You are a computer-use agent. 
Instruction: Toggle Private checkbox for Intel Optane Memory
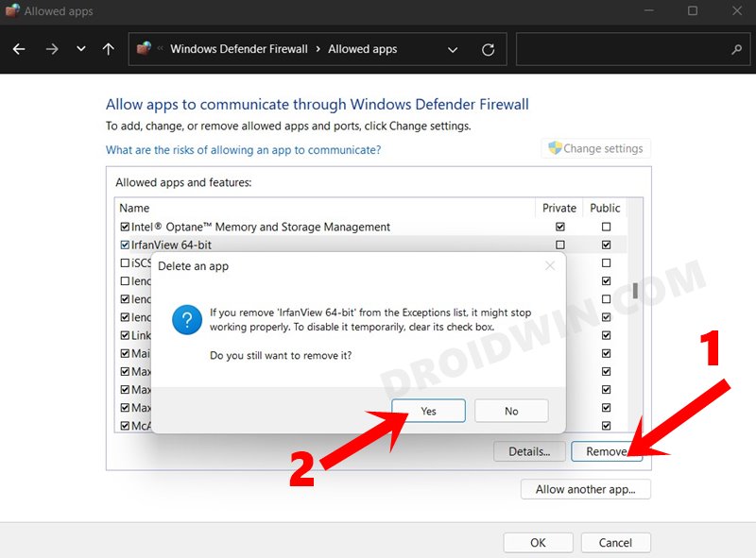click(559, 227)
